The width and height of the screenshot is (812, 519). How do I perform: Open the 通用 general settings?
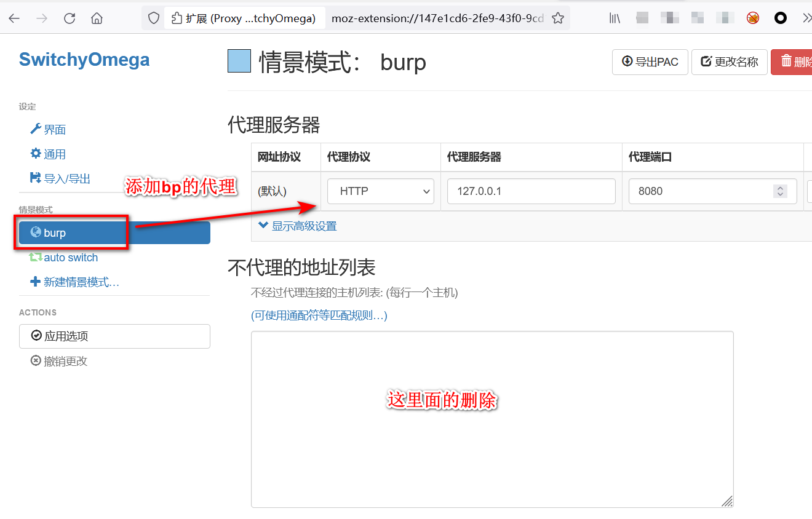48,154
